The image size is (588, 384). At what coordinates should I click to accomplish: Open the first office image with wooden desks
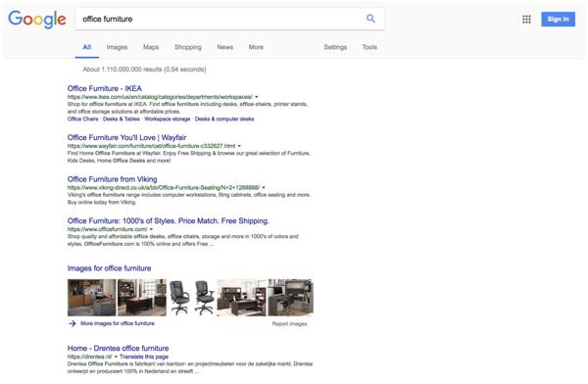[x=92, y=298]
